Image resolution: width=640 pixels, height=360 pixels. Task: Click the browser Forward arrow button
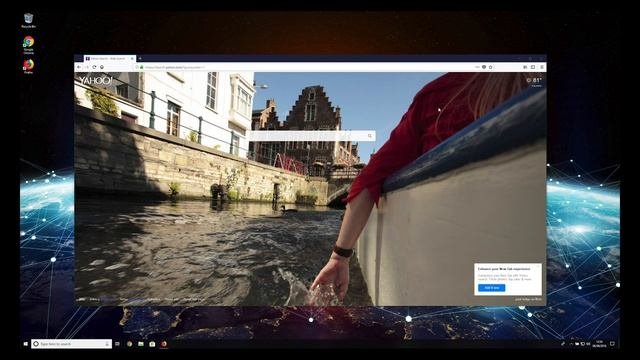coord(87,67)
